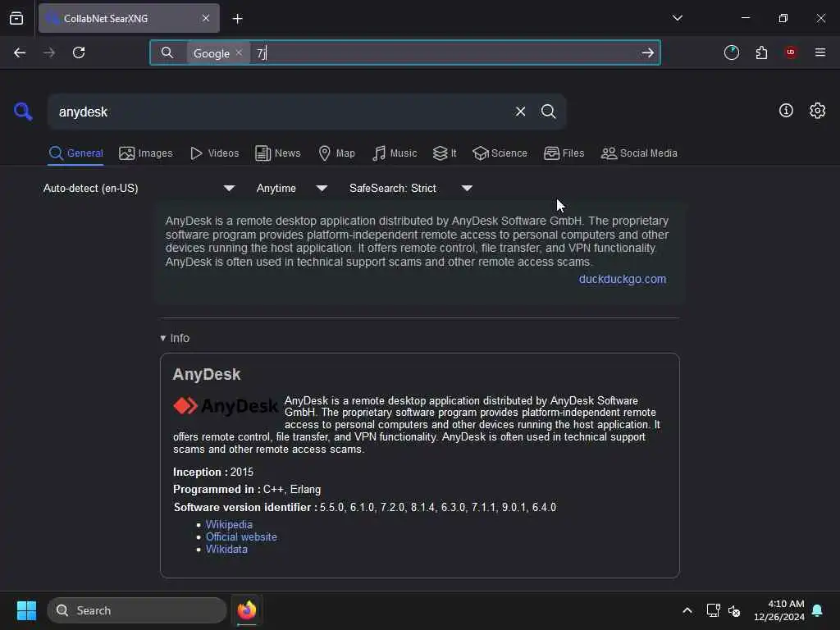Open the Anytime time range dropdown
840x630 pixels.
pyautogui.click(x=291, y=188)
